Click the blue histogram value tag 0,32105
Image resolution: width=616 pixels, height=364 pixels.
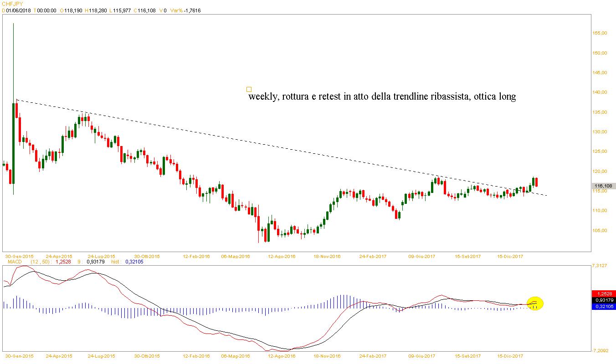click(x=603, y=306)
